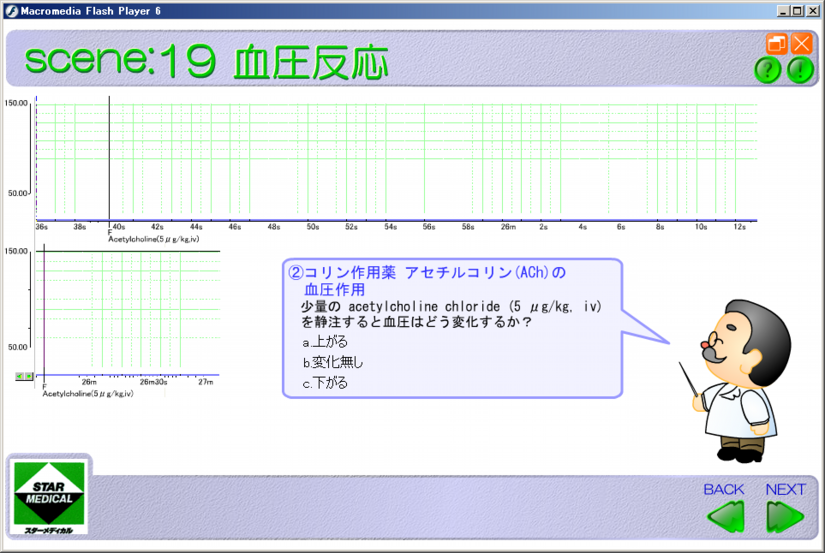This screenshot has width=825, height=553.
Task: Choose answer a. 上がる
Action: pos(326,342)
